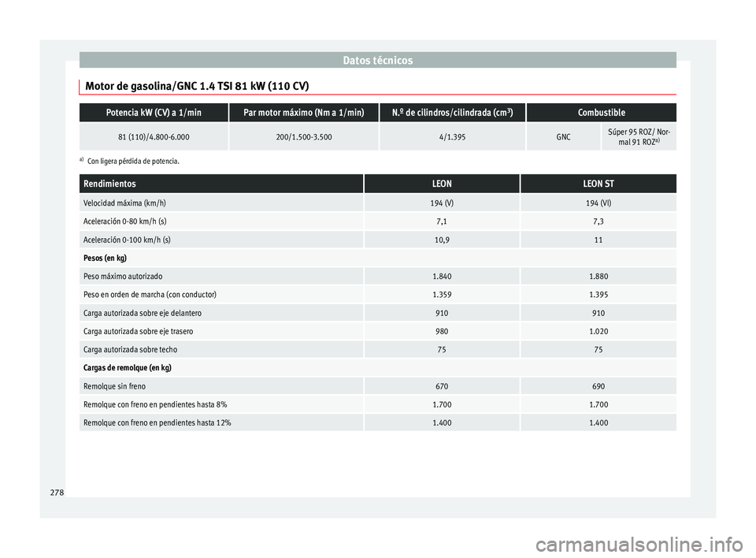Select the maximum weight value "1.880"
The image size is (756, 558).
[598, 277]
